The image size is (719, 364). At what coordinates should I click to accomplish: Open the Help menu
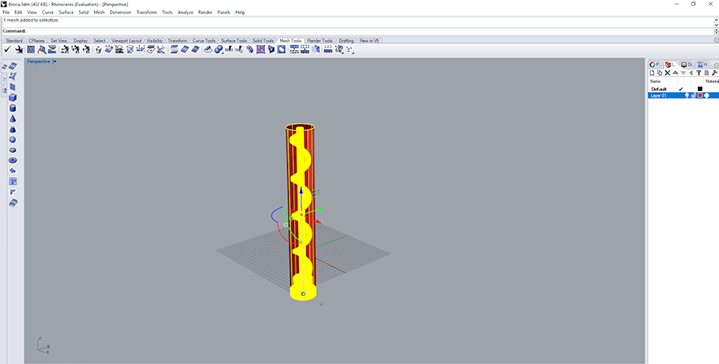pos(240,12)
